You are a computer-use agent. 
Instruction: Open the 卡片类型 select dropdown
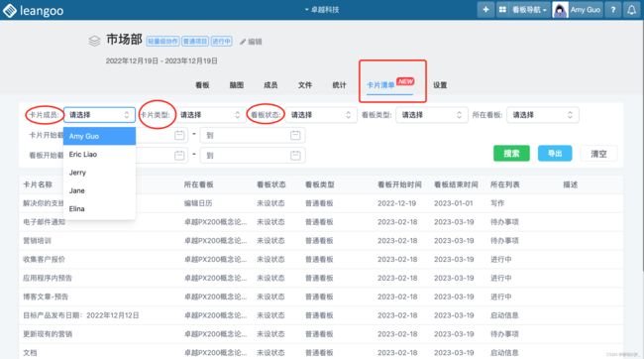coord(210,115)
